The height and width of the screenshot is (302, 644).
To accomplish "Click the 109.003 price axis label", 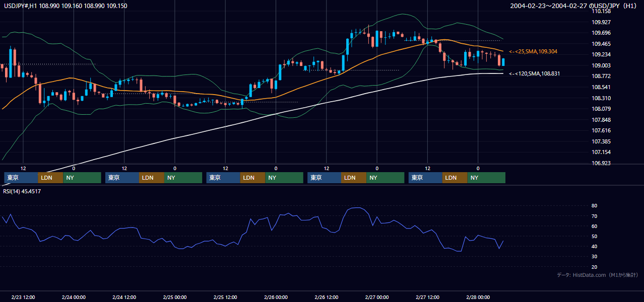I will pyautogui.click(x=601, y=65).
